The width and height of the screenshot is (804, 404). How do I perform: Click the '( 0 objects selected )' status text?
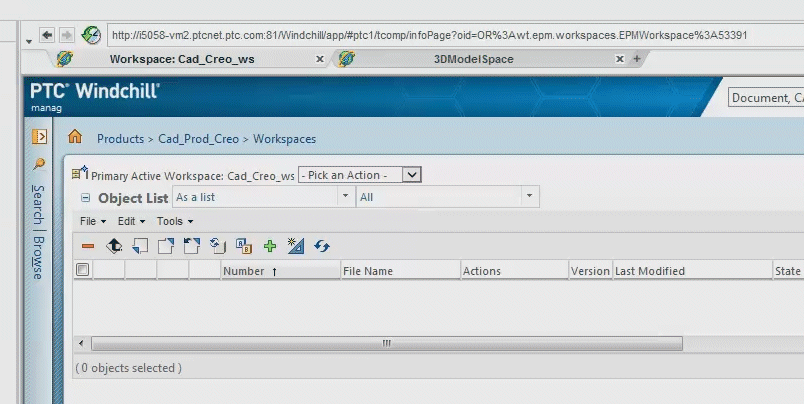click(128, 368)
